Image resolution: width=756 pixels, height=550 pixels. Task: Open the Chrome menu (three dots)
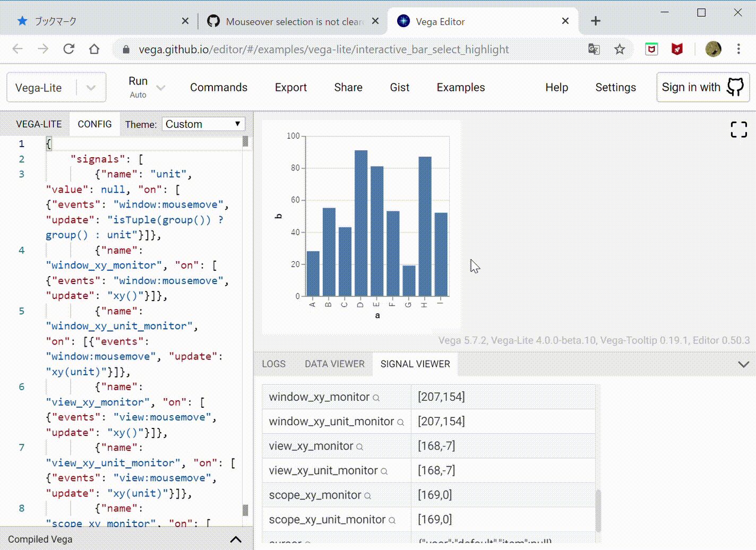tap(738, 49)
